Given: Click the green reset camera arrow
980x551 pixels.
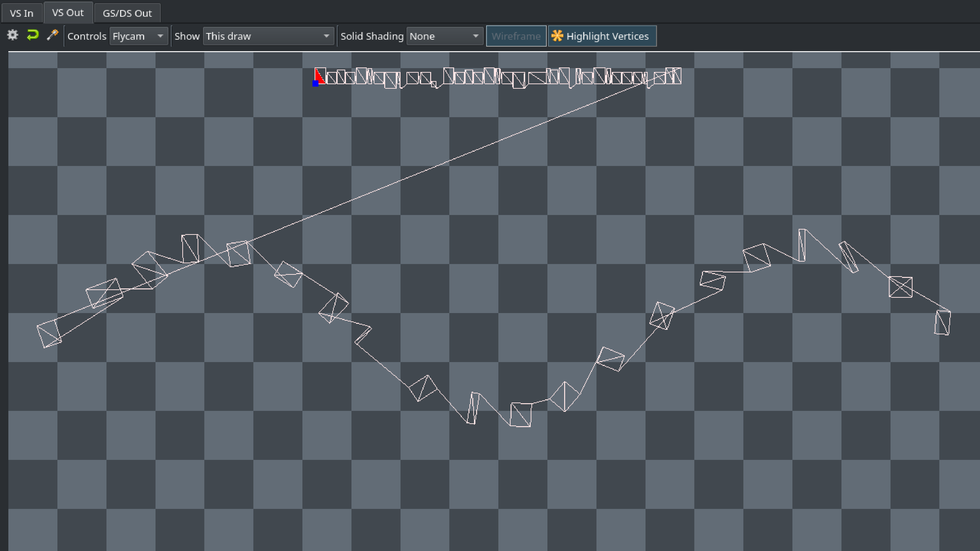Looking at the screenshot, I should click(x=33, y=35).
